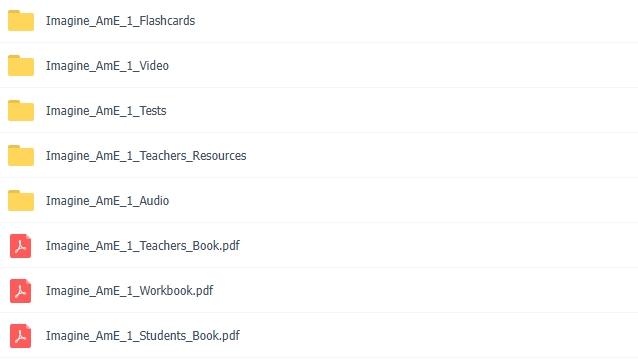The image size is (638, 361).
Task: Click the PDF icon beside Students_Book.pdf
Action: pyautogui.click(x=21, y=336)
